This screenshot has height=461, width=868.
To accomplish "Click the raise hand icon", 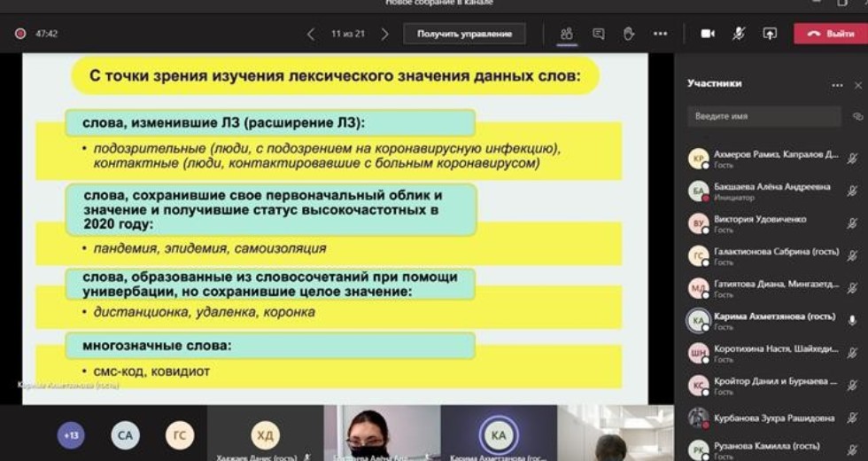I will (x=629, y=34).
